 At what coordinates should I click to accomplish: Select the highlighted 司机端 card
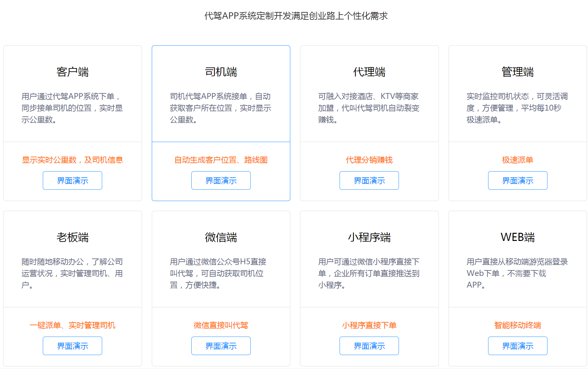(x=221, y=123)
